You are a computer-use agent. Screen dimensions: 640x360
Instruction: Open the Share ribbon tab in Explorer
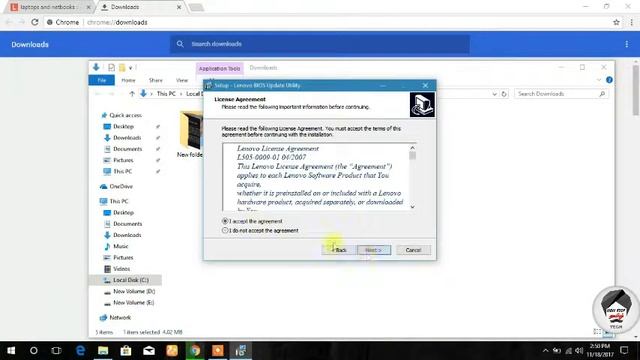[x=156, y=80]
